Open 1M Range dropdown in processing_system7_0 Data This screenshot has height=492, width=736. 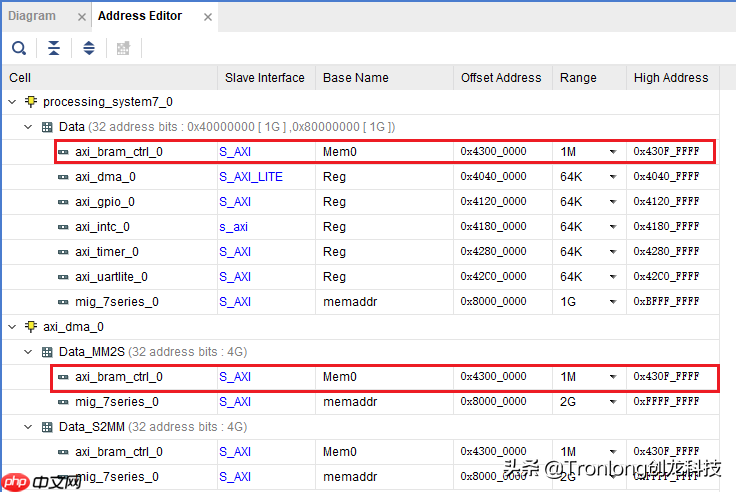(x=613, y=152)
